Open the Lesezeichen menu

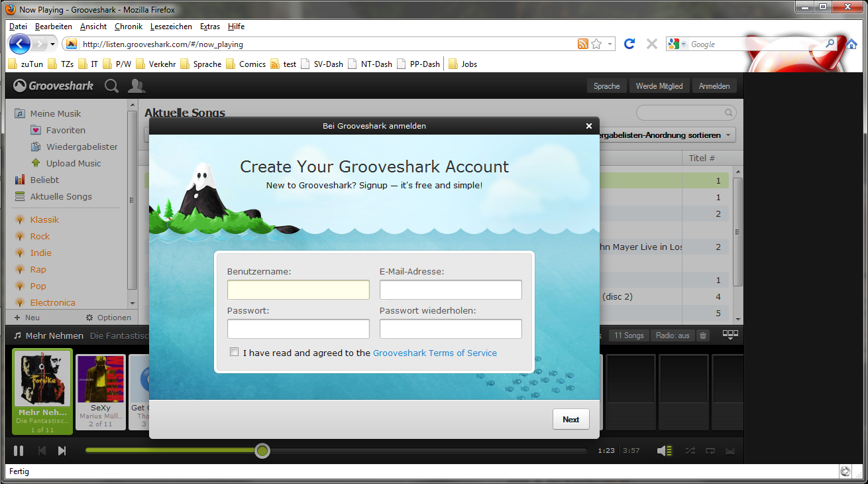point(172,27)
